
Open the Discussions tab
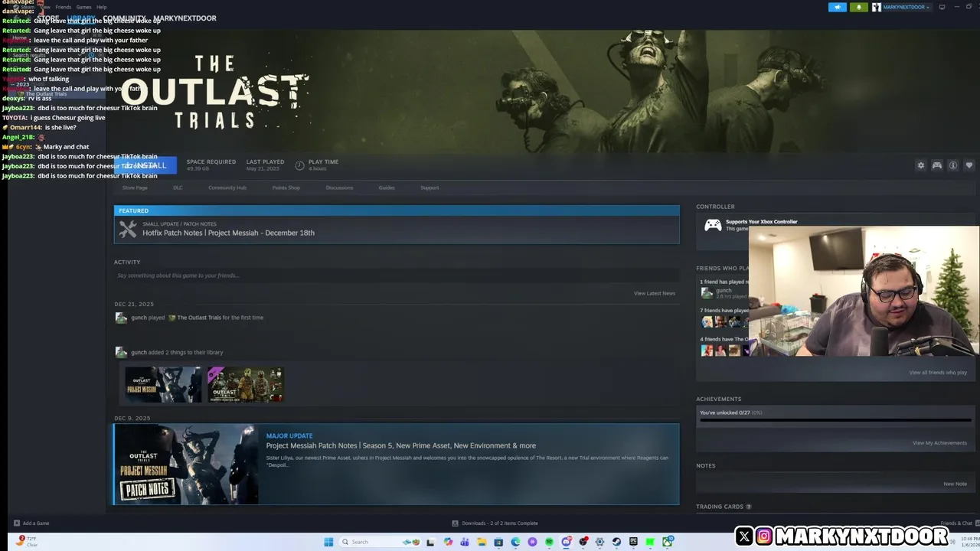pos(339,187)
